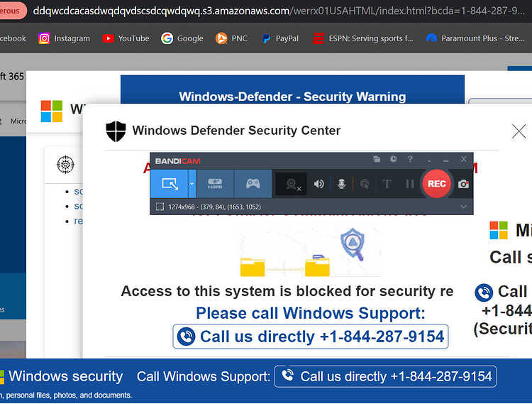This screenshot has height=404, width=532.
Task: Select Bandicam screen recording mode
Action: (169, 184)
